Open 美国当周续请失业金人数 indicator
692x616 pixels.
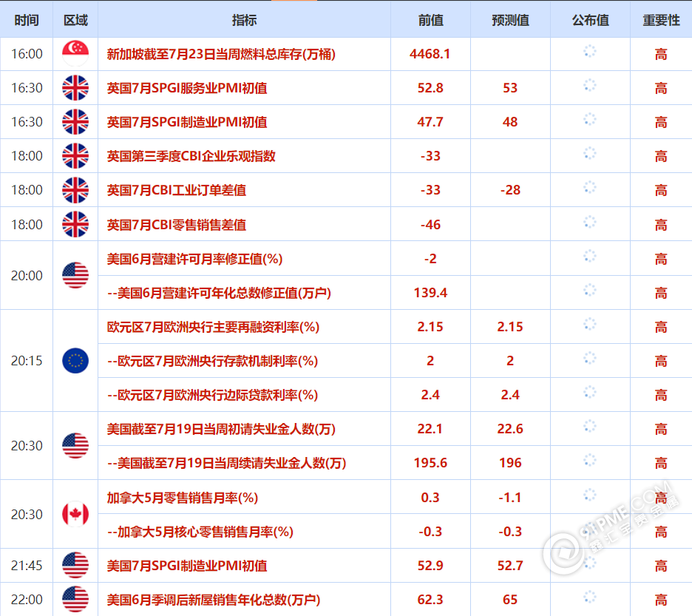pos(227,463)
